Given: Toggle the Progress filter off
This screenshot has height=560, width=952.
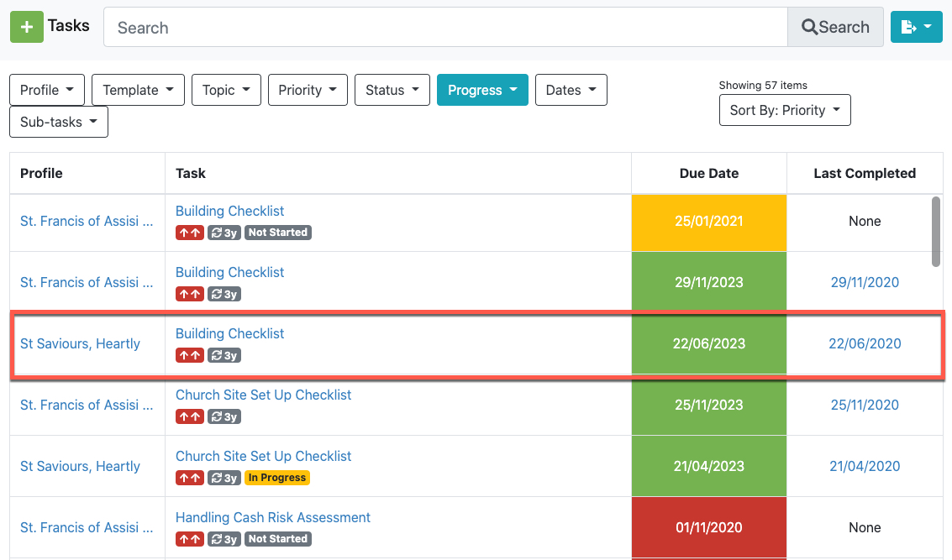Looking at the screenshot, I should 482,90.
